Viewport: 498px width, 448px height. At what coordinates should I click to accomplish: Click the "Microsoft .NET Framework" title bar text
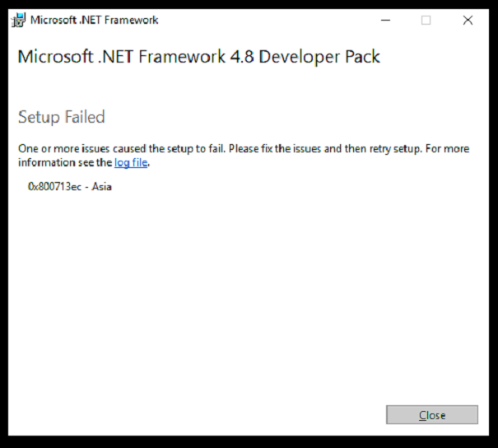95,20
